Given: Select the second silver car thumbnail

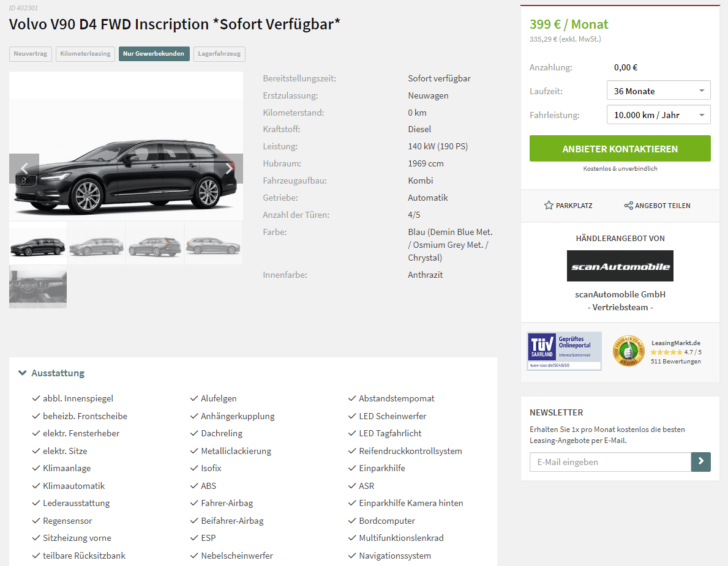Looking at the screenshot, I should point(97,244).
